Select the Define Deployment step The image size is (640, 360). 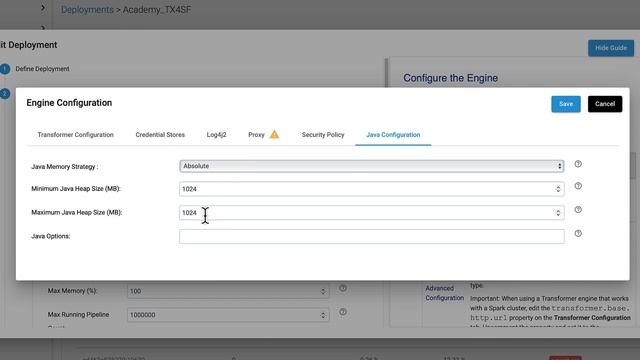[42, 69]
